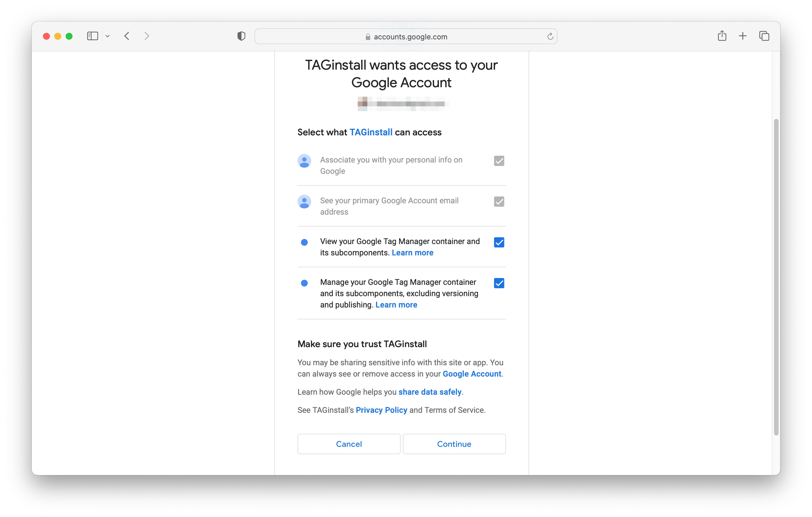Open the TAGinstall link in the heading
This screenshot has width=812, height=517.
click(x=371, y=132)
